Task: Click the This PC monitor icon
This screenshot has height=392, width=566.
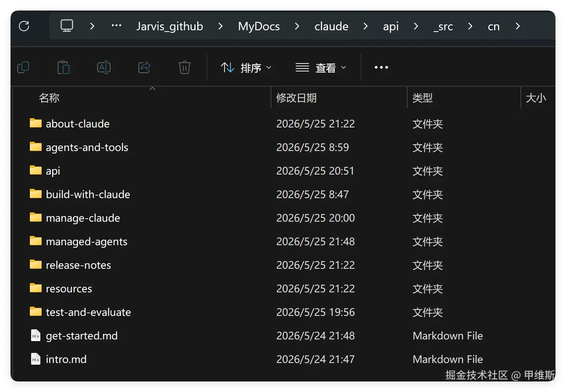Action: point(67,26)
